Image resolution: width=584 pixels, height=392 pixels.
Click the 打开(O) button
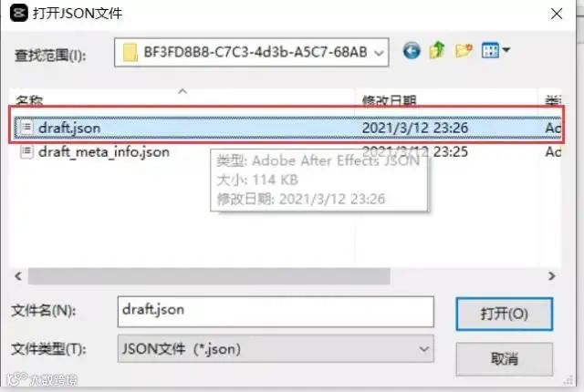click(x=505, y=314)
